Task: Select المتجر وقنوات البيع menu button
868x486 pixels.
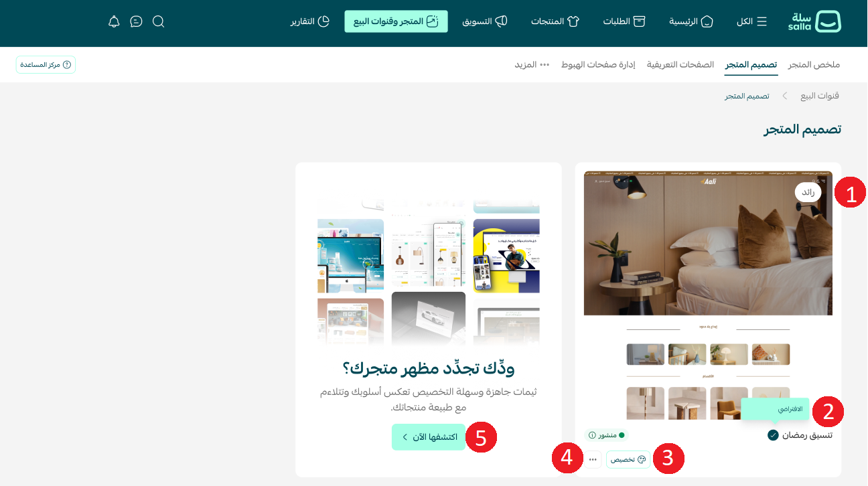Action: pos(396,21)
